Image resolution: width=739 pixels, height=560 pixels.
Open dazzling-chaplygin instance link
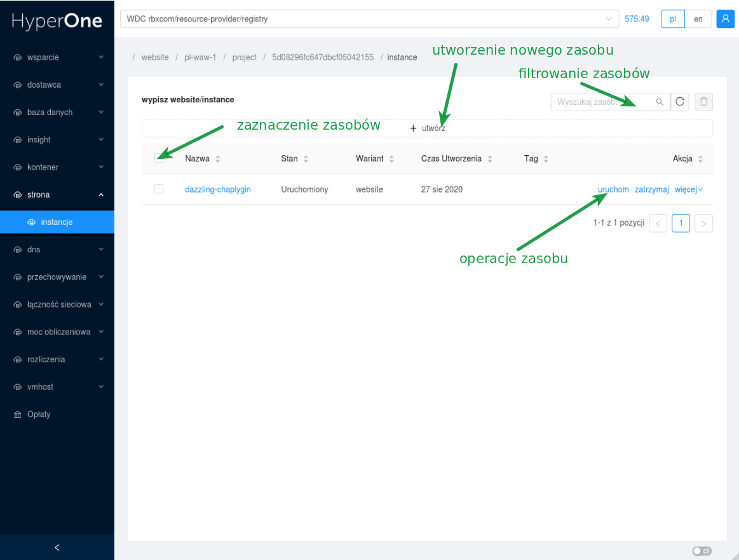coord(218,189)
